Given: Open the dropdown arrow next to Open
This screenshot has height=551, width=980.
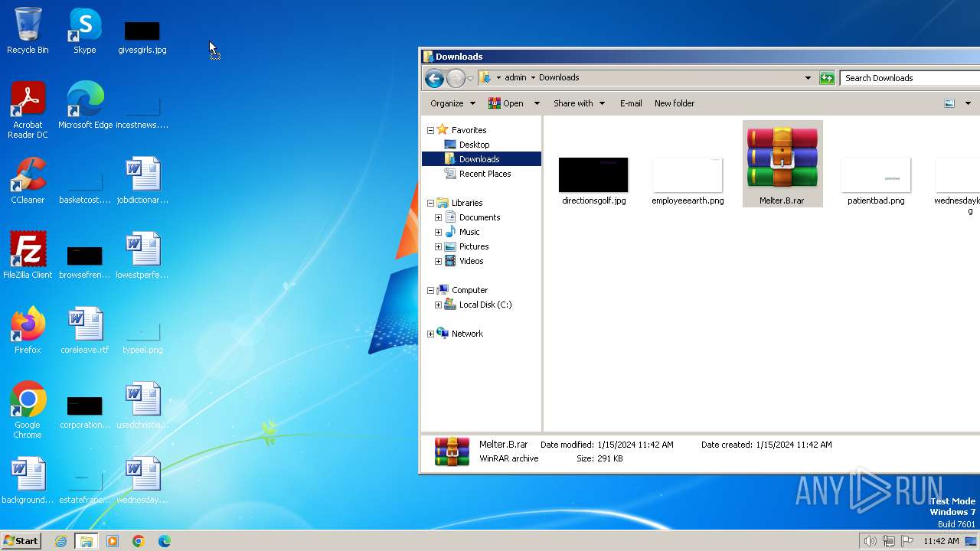Looking at the screenshot, I should coord(537,103).
